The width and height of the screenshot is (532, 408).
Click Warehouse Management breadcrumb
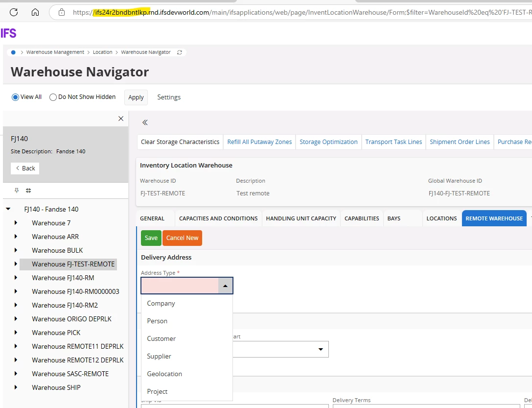click(x=55, y=52)
